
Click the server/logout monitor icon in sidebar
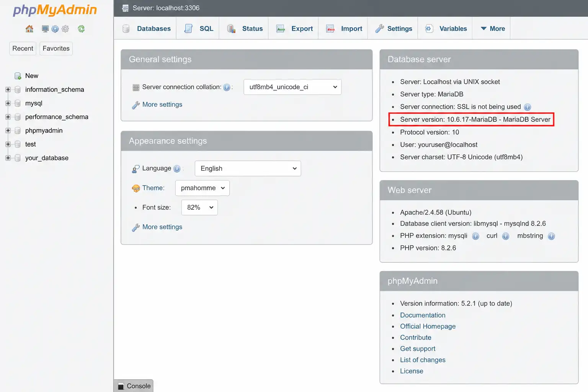[x=45, y=29]
